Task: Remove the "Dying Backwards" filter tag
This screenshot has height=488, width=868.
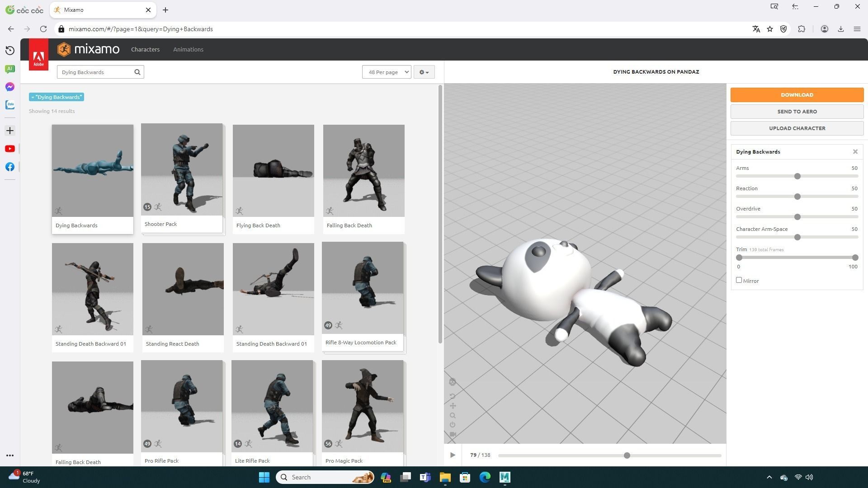Action: coord(57,97)
